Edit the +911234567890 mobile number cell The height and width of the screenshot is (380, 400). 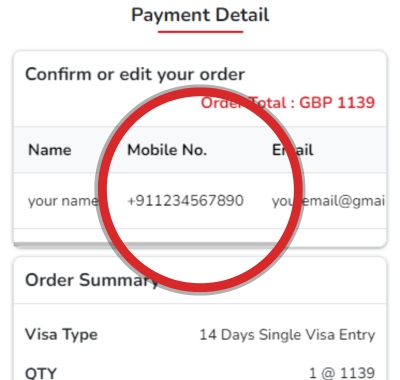coord(185,201)
